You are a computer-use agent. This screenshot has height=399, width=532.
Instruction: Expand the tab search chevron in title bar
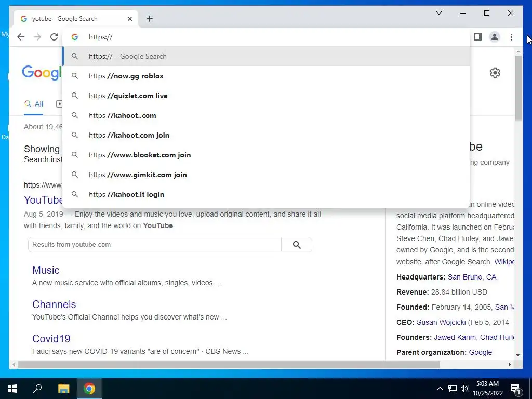click(x=438, y=13)
